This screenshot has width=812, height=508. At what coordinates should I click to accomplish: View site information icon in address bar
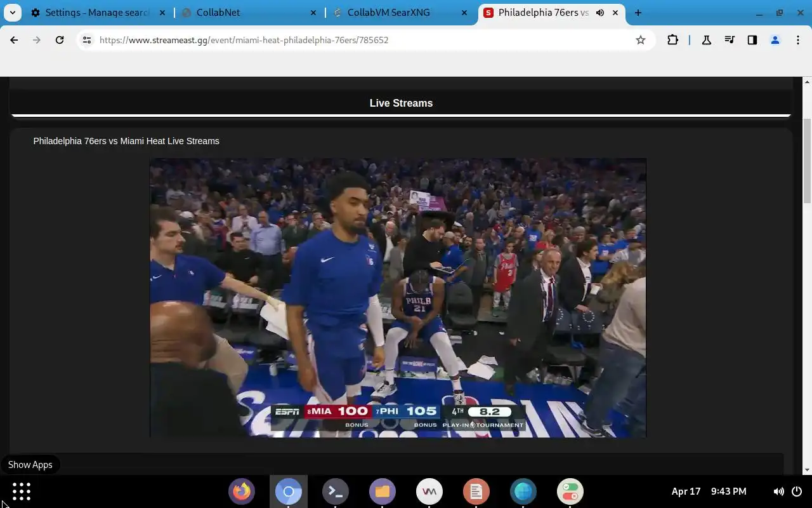(87, 40)
